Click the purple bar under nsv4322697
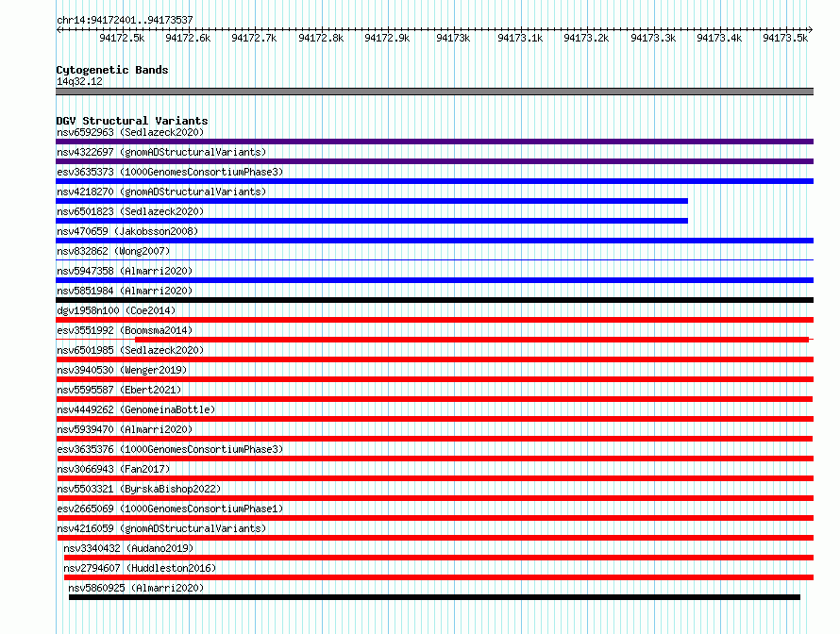This screenshot has height=634, width=840. [434, 161]
